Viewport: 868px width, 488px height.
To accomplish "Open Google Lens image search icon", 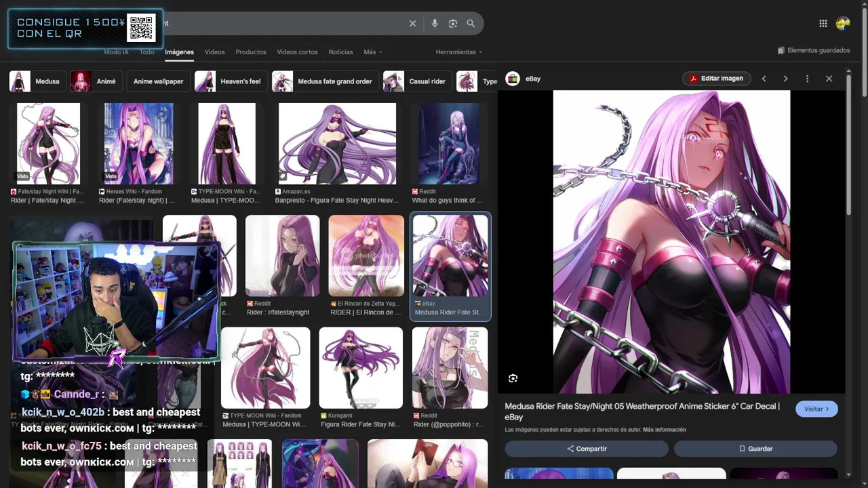I will (x=453, y=24).
